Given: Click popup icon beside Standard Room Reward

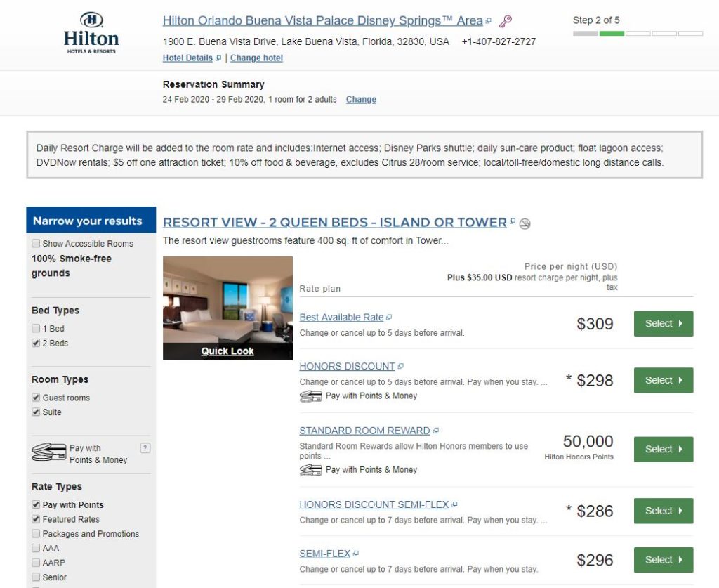Looking at the screenshot, I should point(436,431).
